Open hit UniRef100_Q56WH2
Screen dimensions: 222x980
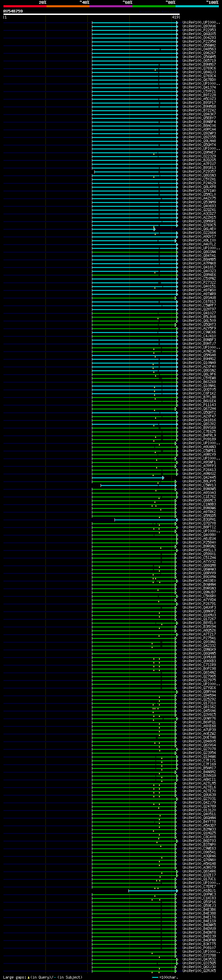pyautogui.click(x=199, y=45)
